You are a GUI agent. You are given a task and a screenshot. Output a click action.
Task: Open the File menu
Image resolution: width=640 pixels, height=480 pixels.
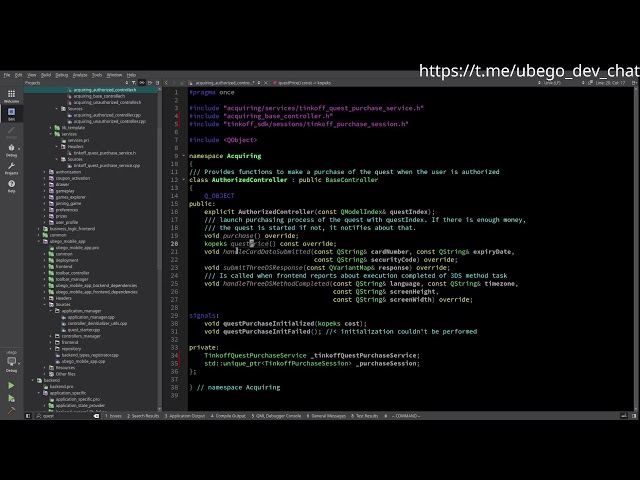click(x=7, y=75)
